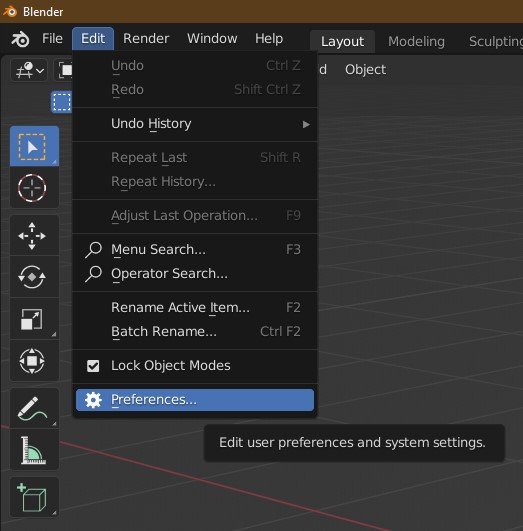Toggle the Lock Object Modes checkbox
Image resolution: width=523 pixels, height=531 pixels.
tap(93, 366)
